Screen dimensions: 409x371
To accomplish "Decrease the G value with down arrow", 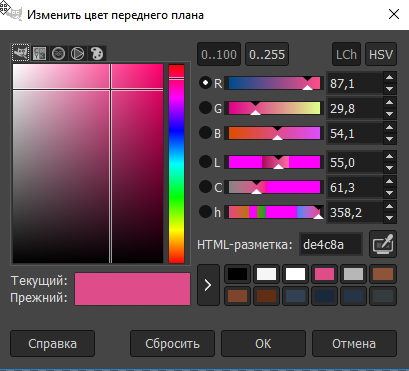I will tap(389, 114).
